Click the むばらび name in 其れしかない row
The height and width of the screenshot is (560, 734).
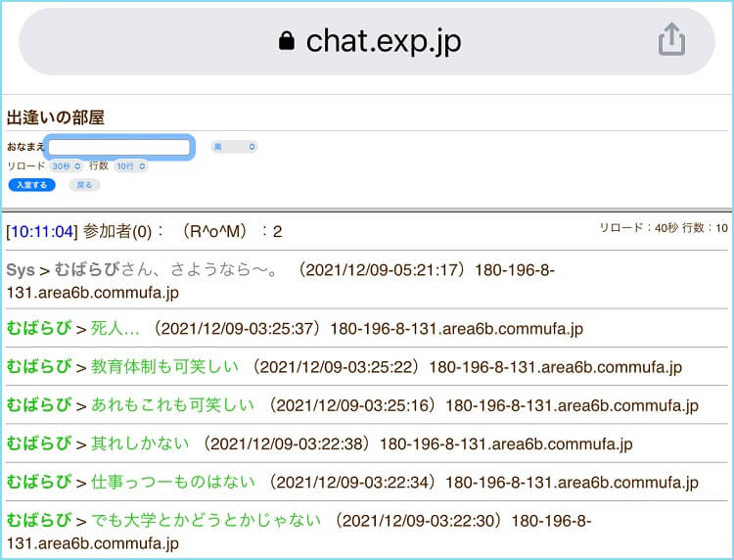pyautogui.click(x=39, y=443)
